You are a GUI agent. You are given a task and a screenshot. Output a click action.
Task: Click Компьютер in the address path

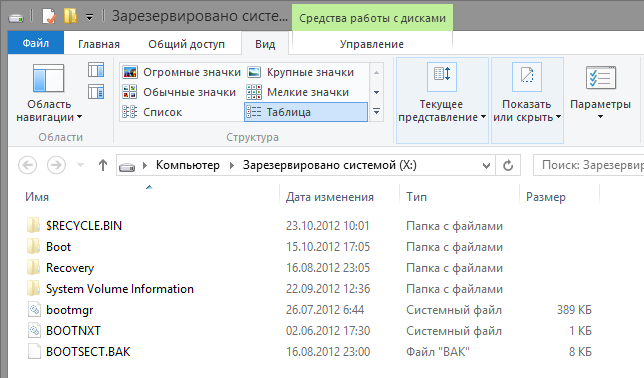click(188, 165)
